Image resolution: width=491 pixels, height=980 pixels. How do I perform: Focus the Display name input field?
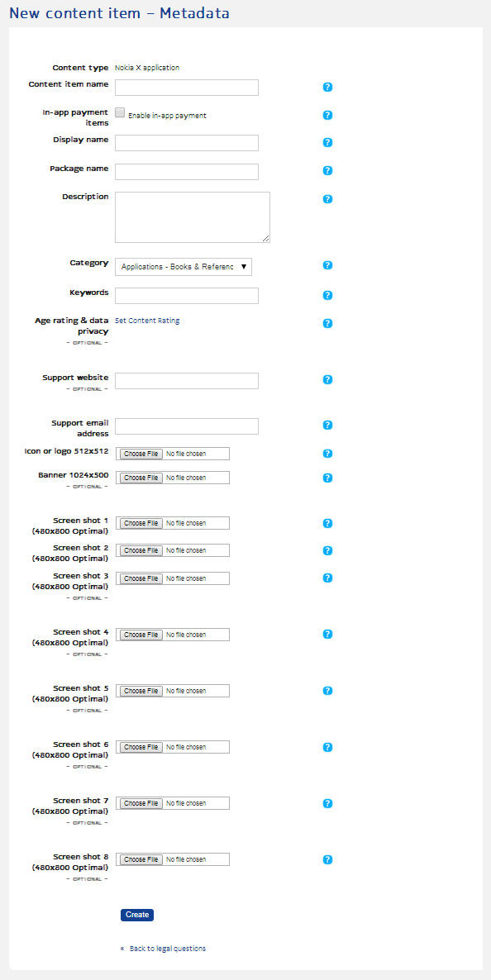[x=187, y=143]
